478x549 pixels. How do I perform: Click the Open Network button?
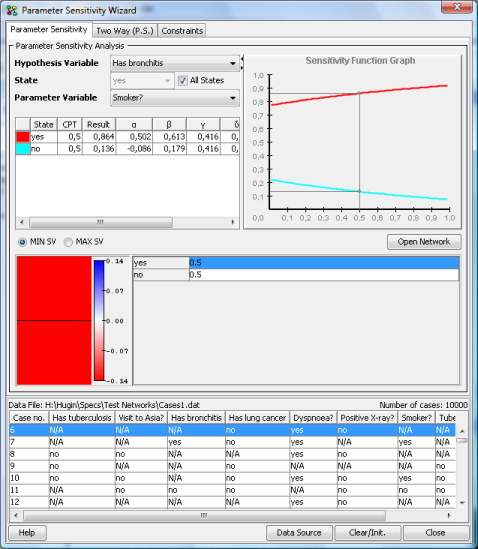(424, 242)
